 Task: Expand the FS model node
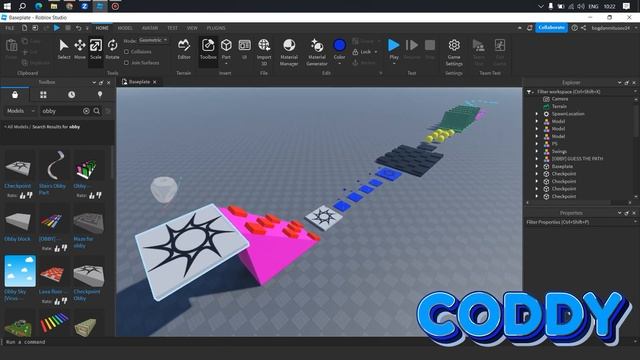point(537,144)
